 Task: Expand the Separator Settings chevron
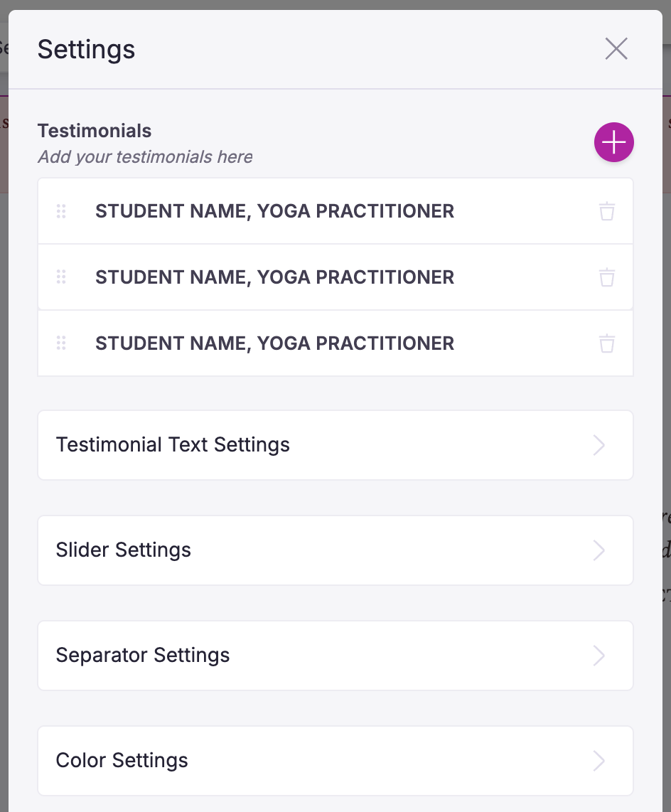(599, 656)
